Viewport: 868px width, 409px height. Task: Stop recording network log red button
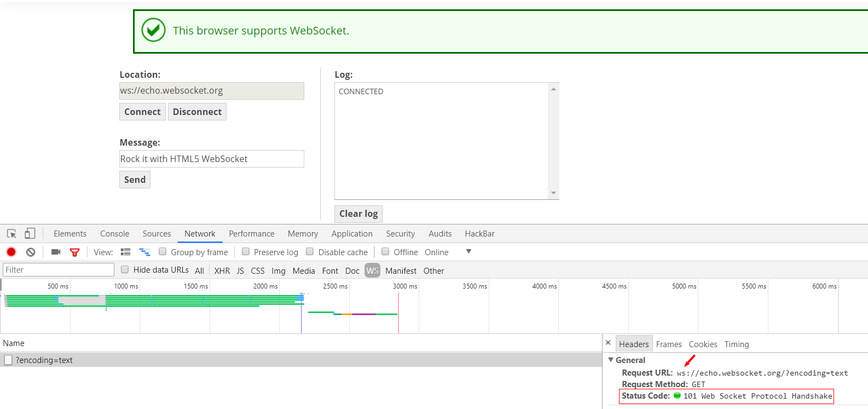pyautogui.click(x=11, y=252)
